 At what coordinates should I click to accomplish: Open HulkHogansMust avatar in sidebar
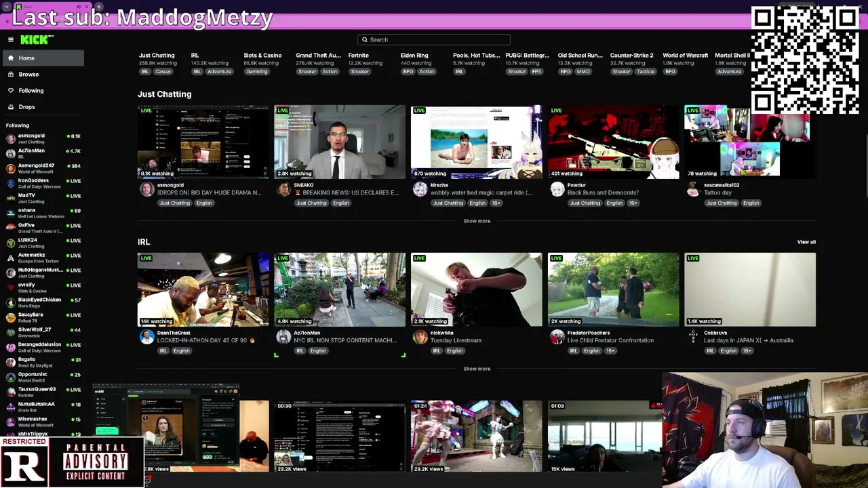click(x=10, y=273)
